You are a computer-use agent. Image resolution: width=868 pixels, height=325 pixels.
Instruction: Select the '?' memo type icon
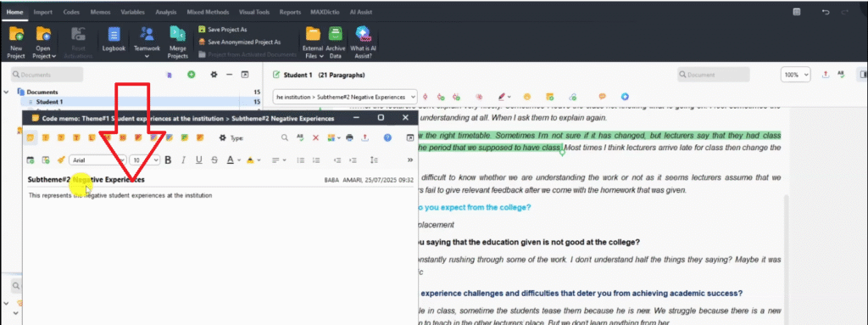coord(61,137)
